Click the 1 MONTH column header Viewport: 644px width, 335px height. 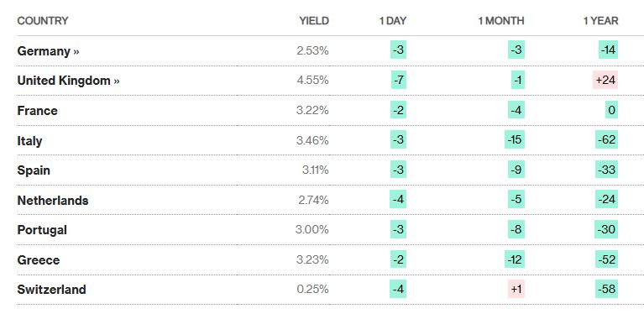pos(501,21)
